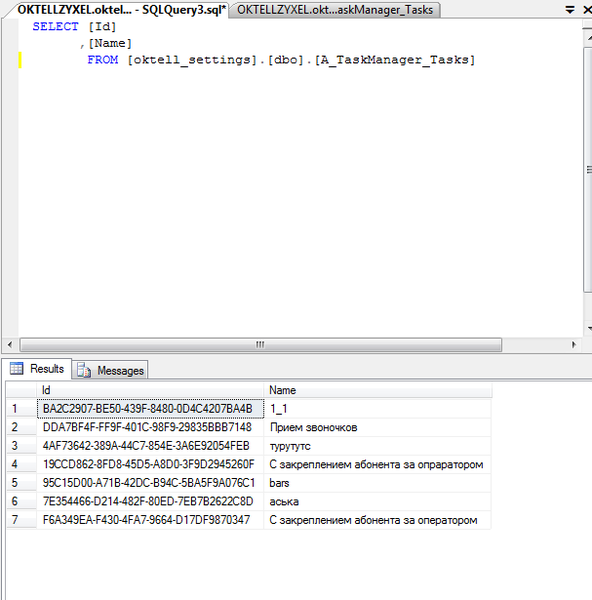Click the horizontal scrollbar thumb in editor
This screenshot has width=592, height=600.
261,345
